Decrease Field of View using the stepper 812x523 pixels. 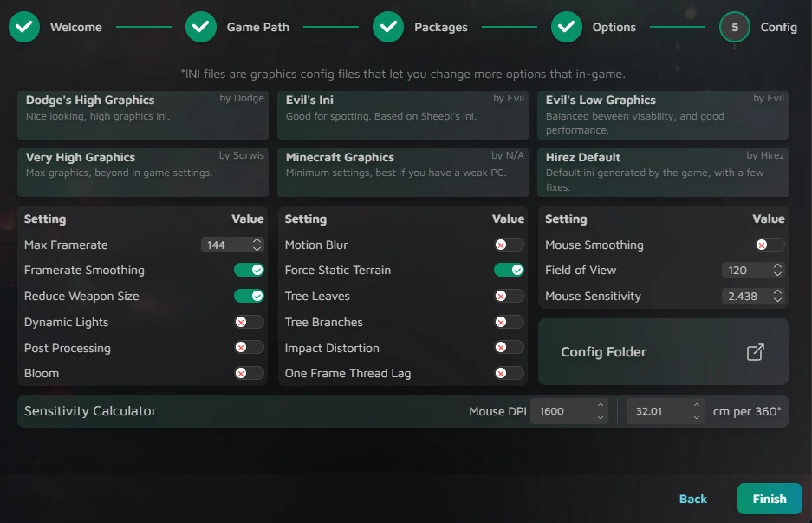click(776, 274)
